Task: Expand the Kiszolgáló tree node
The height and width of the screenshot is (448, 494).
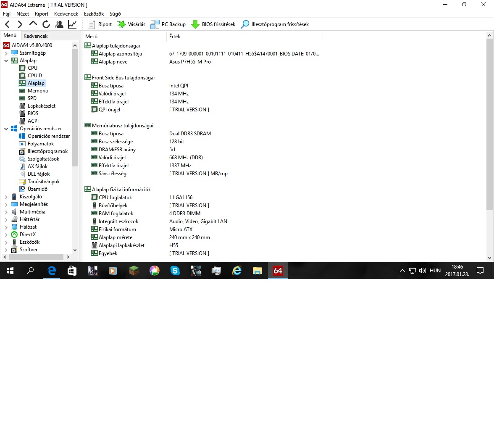Action: tap(6, 197)
